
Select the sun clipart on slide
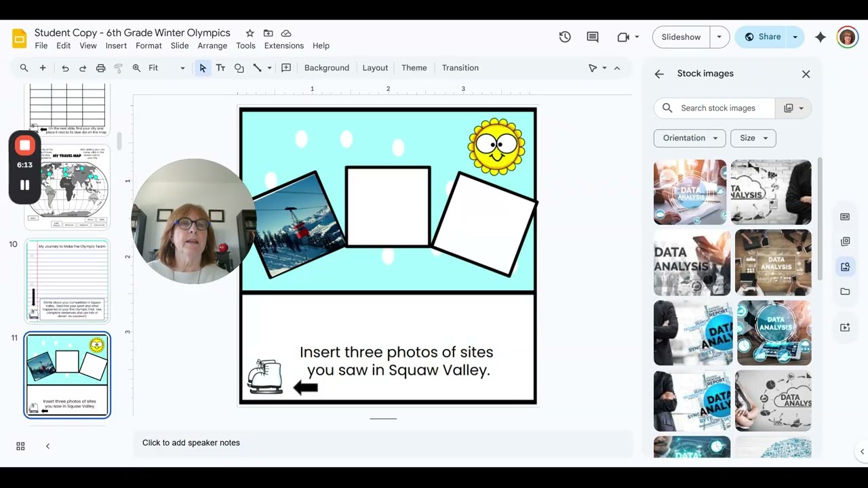click(496, 147)
